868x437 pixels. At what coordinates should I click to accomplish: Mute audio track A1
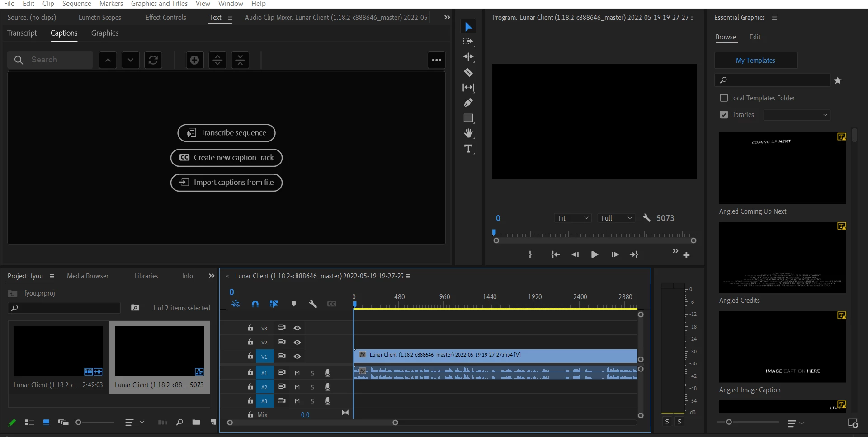[297, 373]
